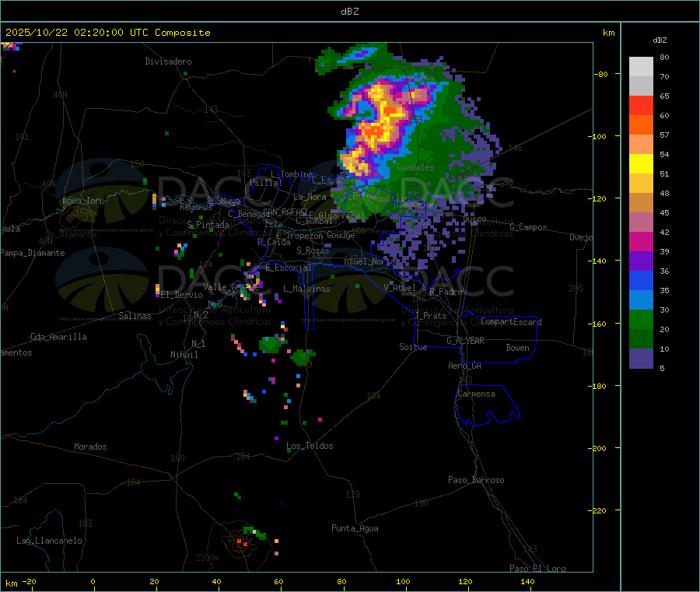This screenshot has width=700, height=592.
Task: Click the km unit label at the bottom left
Action: click(x=11, y=583)
